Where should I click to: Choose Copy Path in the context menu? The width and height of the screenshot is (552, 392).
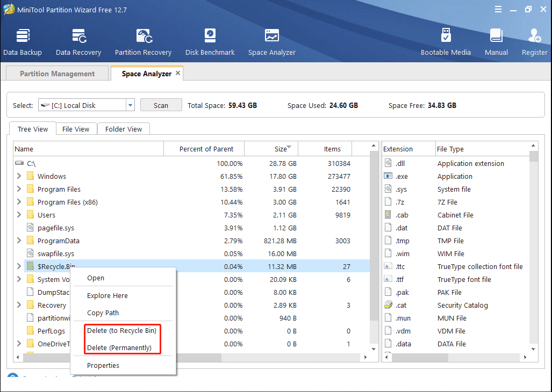click(123, 313)
